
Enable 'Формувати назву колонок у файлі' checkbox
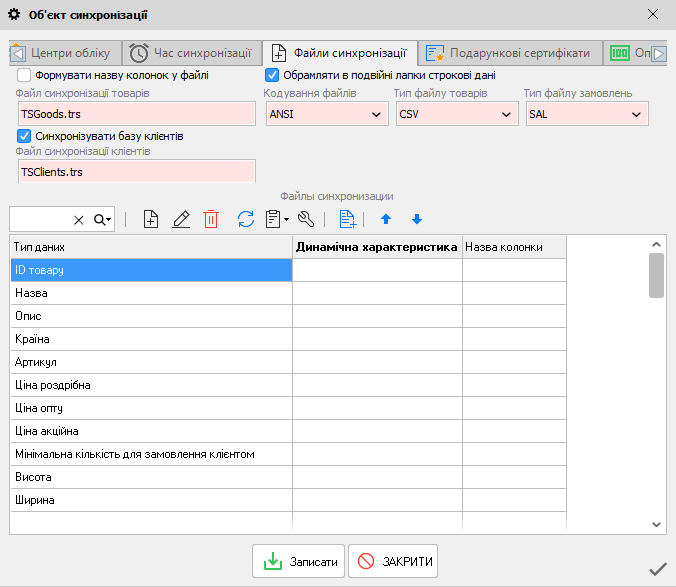click(x=24, y=75)
